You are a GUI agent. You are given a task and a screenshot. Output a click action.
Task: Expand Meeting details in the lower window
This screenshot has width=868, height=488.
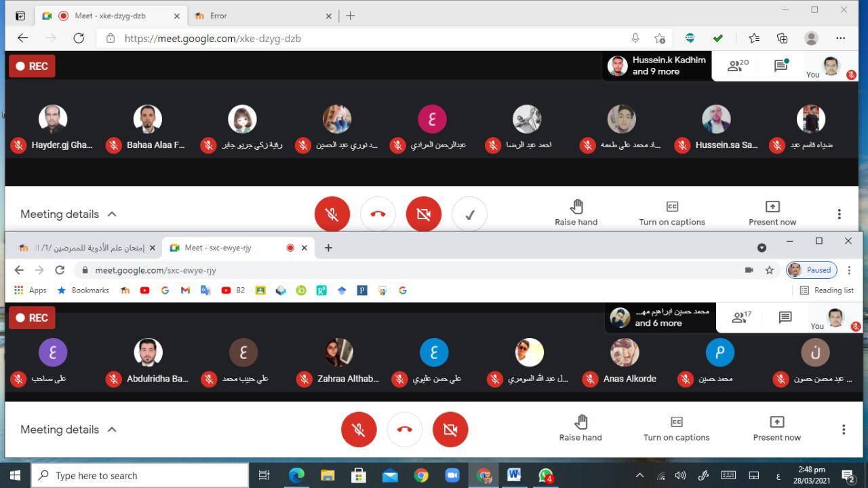pos(68,430)
